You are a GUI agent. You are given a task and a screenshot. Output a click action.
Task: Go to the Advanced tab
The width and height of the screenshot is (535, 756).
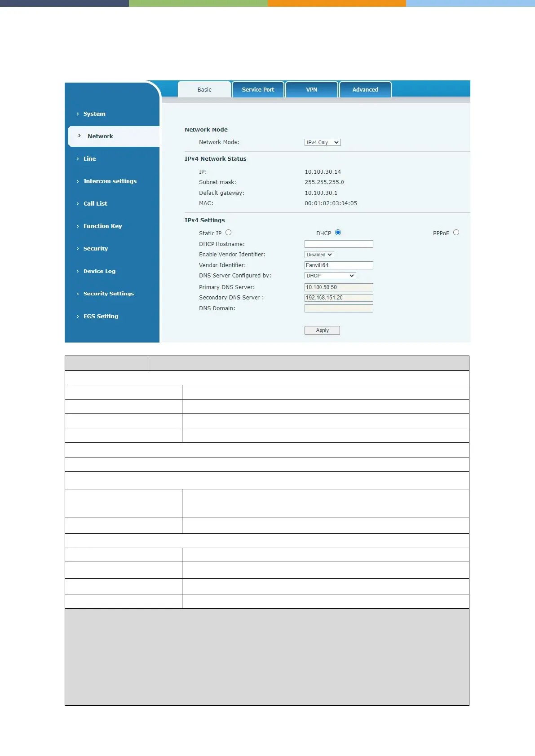(365, 89)
